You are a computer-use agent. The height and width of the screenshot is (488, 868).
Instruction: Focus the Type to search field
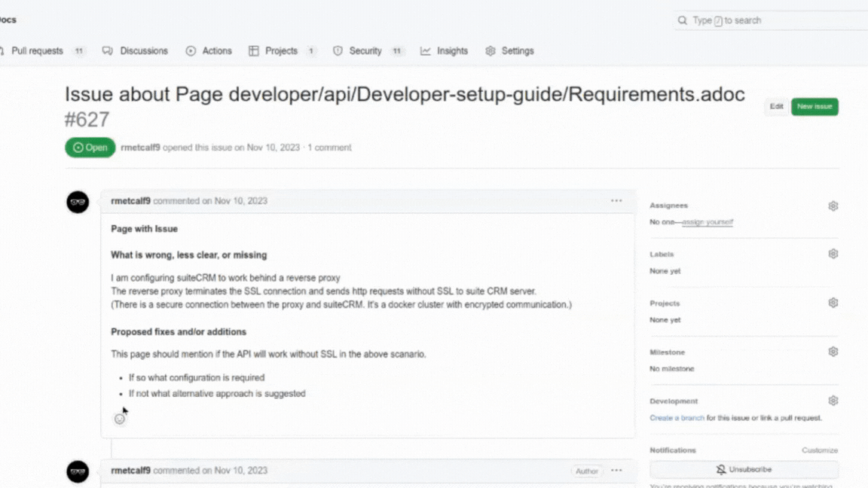tap(769, 20)
